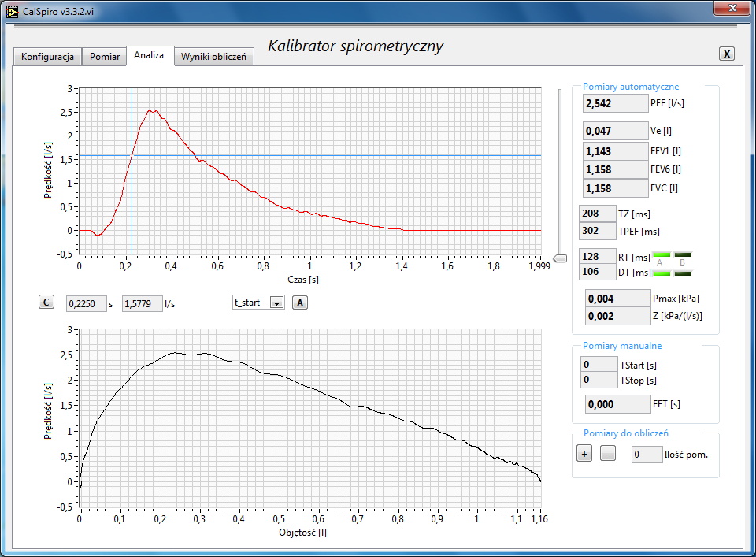
Task: Click the vertical slider handle beside the time chart
Action: click(559, 258)
